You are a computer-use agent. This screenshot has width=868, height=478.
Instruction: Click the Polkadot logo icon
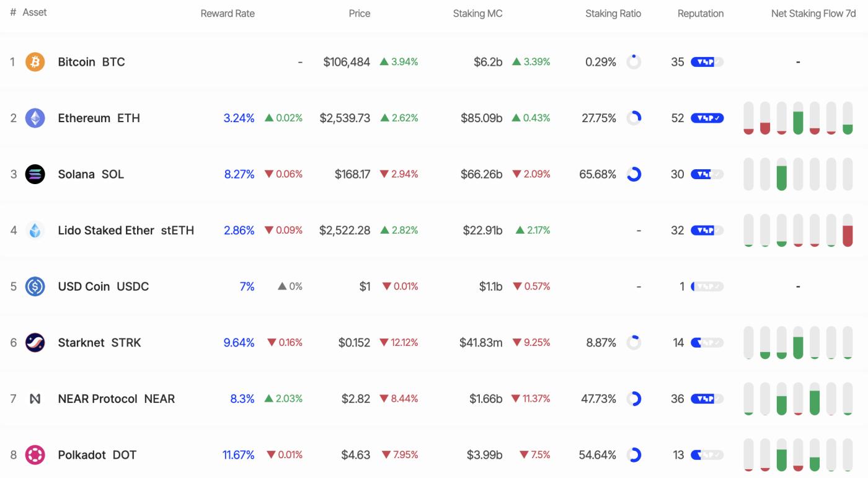pyautogui.click(x=35, y=454)
